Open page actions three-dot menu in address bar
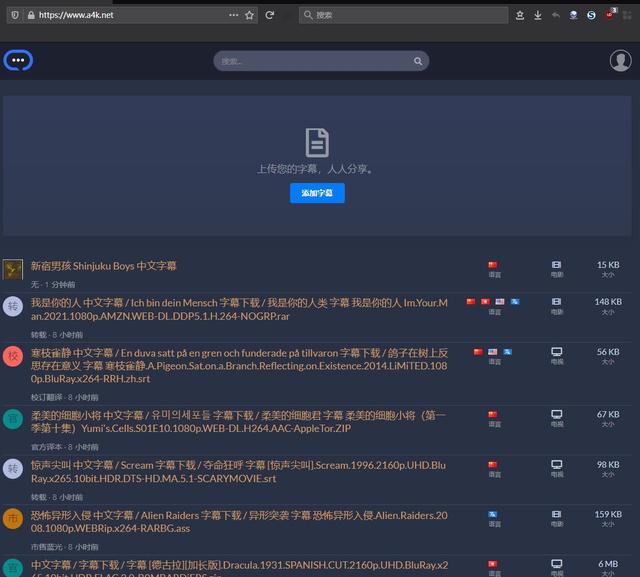 pyautogui.click(x=233, y=15)
